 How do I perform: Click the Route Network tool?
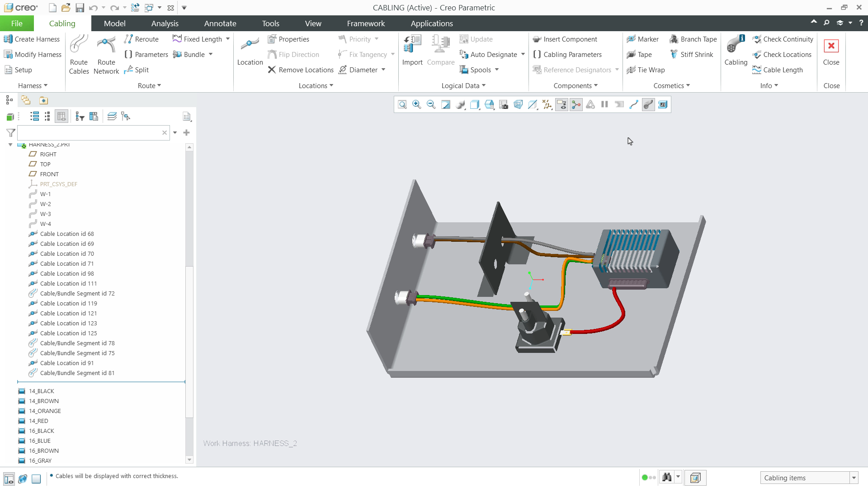[106, 54]
